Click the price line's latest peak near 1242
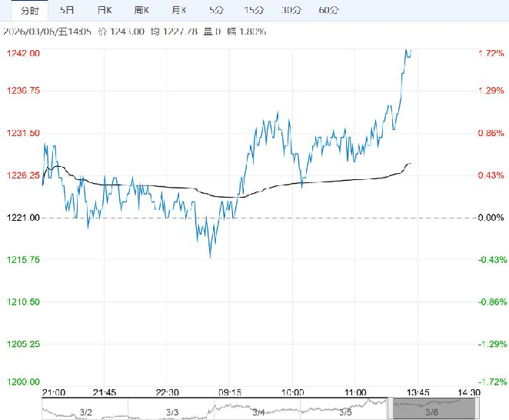Image resolution: width=509 pixels, height=420 pixels. [408, 52]
